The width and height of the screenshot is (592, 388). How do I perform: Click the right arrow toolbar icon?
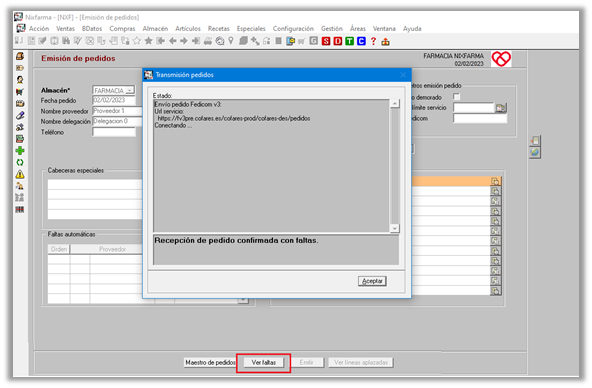[x=184, y=41]
